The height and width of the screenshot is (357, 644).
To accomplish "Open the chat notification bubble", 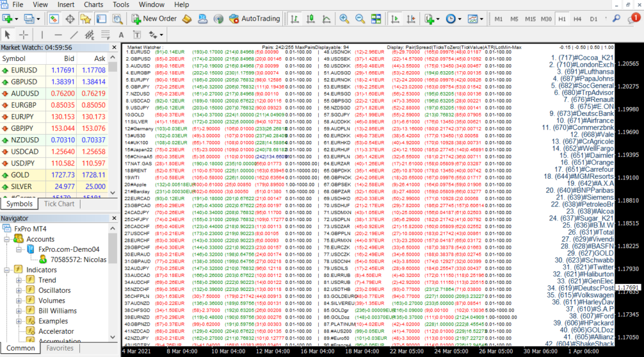I will click(x=633, y=18).
